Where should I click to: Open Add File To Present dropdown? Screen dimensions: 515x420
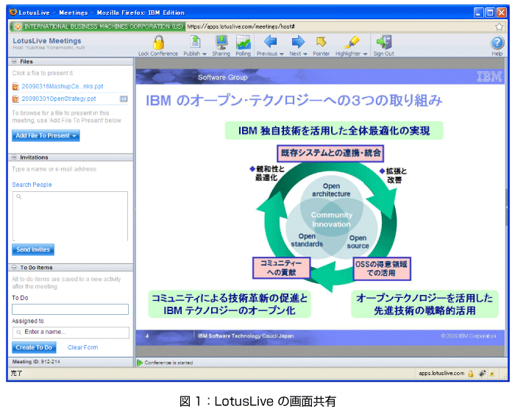point(46,135)
